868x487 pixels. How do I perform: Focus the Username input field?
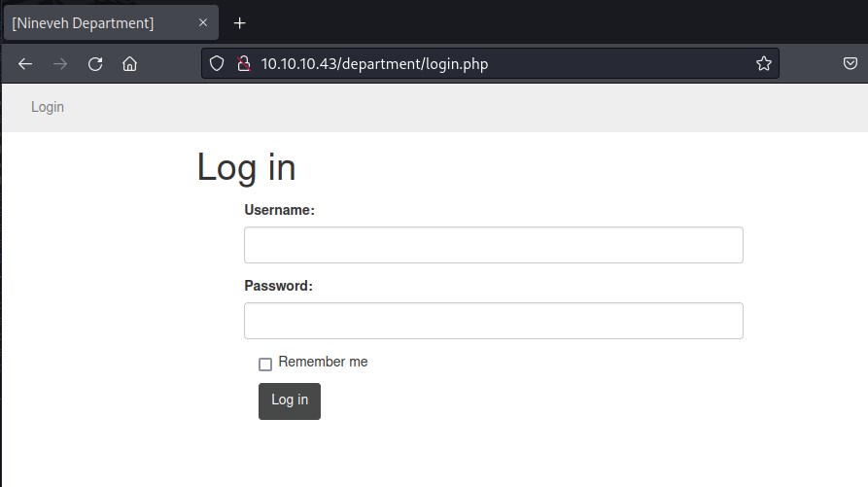pyautogui.click(x=493, y=245)
